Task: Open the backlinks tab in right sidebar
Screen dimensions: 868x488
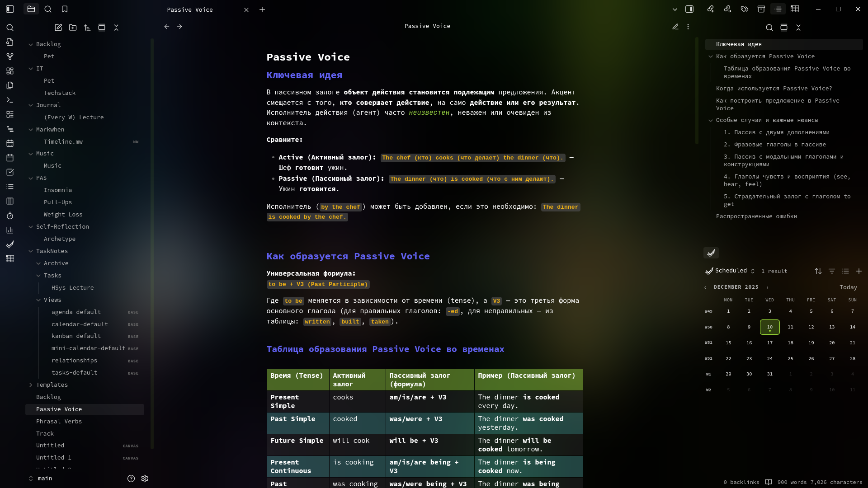Action: coord(711,9)
